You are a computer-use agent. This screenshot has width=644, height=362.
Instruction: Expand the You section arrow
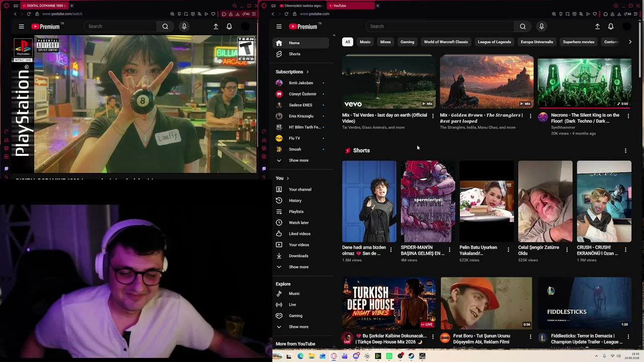point(288,178)
